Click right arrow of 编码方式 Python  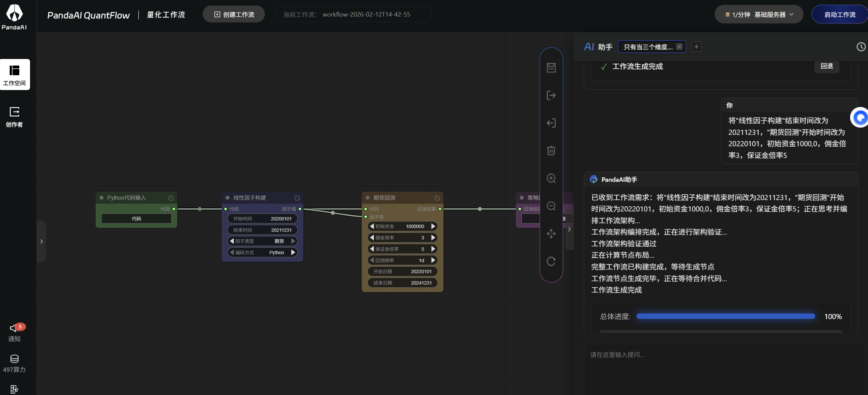coord(293,253)
